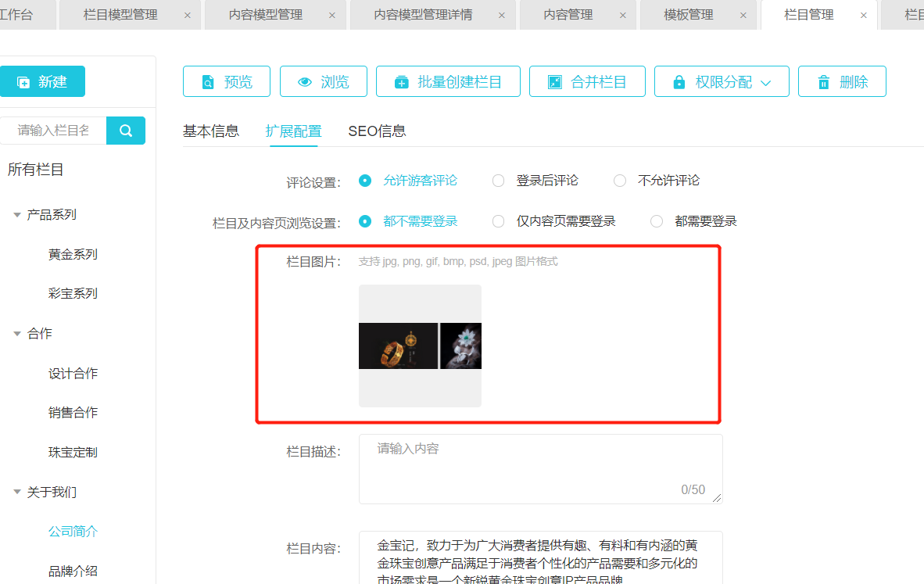
Task: Switch to the SEO信息 tab
Action: tap(377, 131)
